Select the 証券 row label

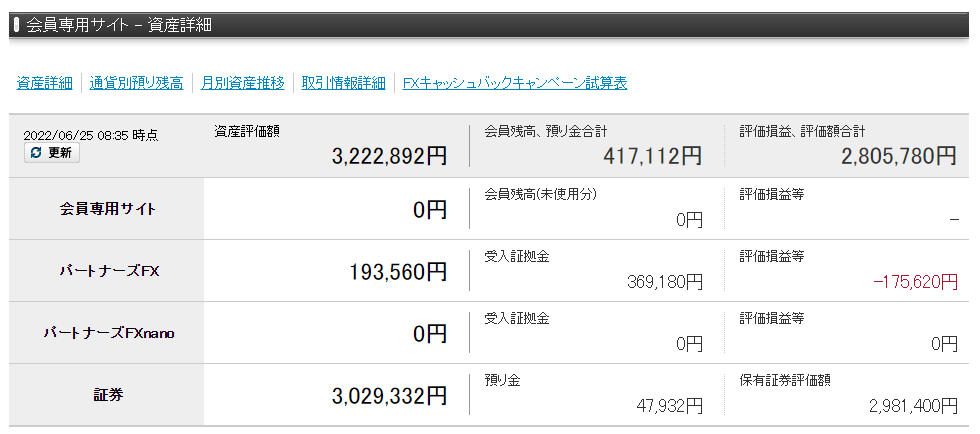[x=108, y=395]
